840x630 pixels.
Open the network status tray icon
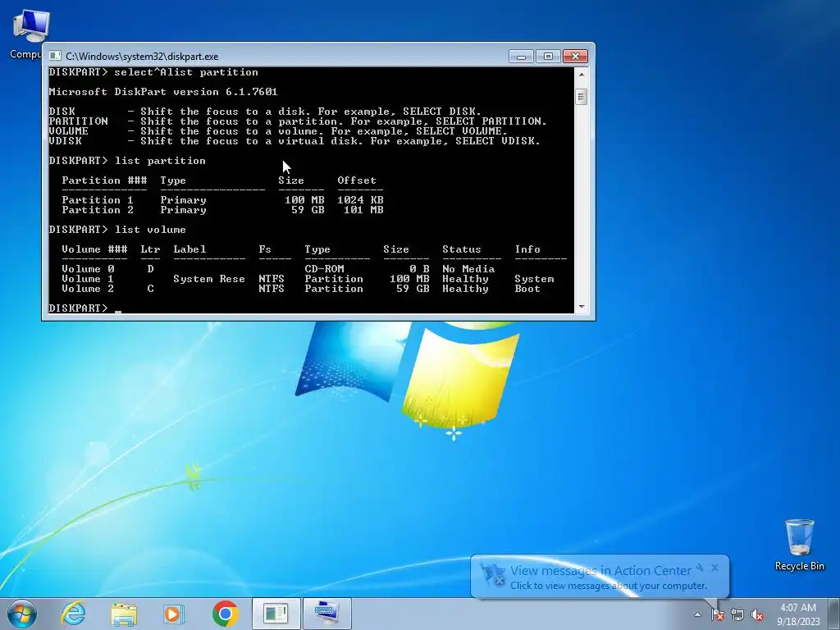point(737,615)
